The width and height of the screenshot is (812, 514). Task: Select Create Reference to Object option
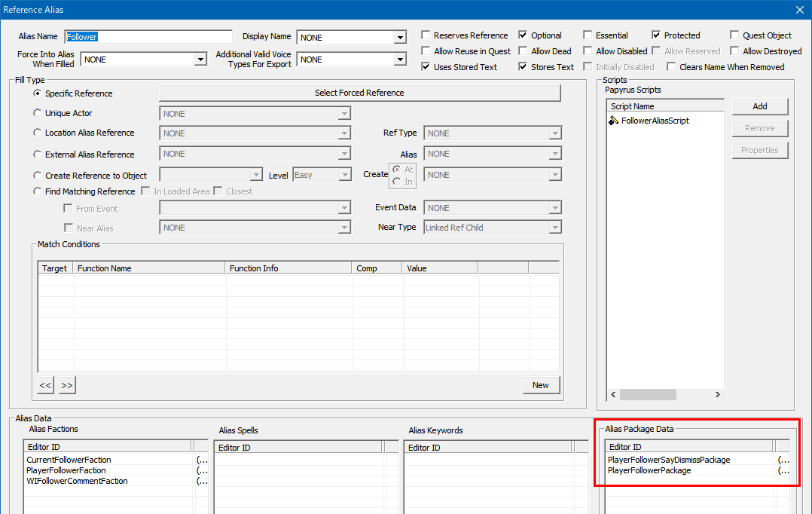click(x=38, y=176)
